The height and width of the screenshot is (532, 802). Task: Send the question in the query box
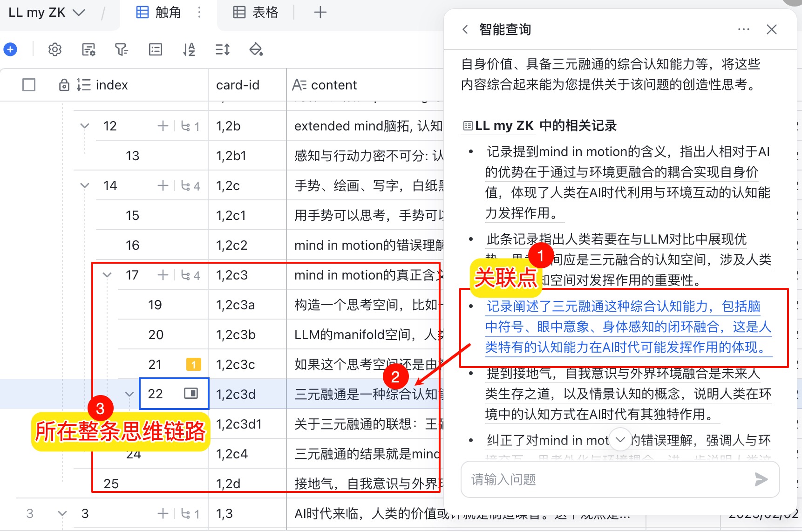pos(761,479)
